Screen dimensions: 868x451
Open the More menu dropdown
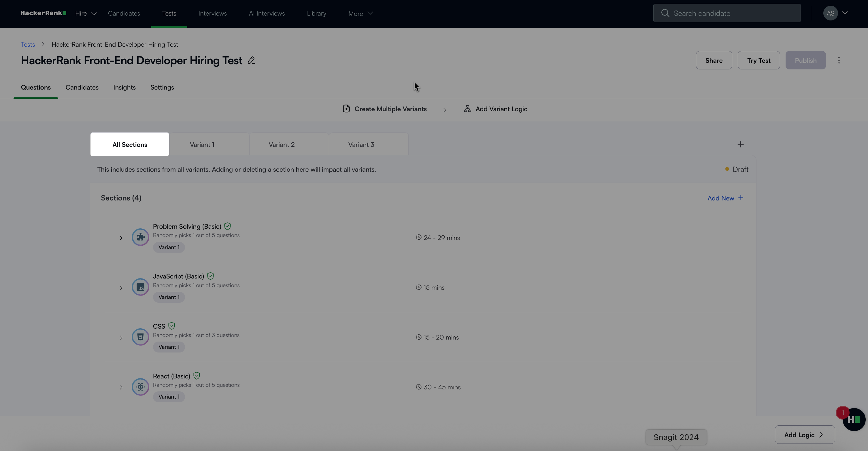[360, 14]
